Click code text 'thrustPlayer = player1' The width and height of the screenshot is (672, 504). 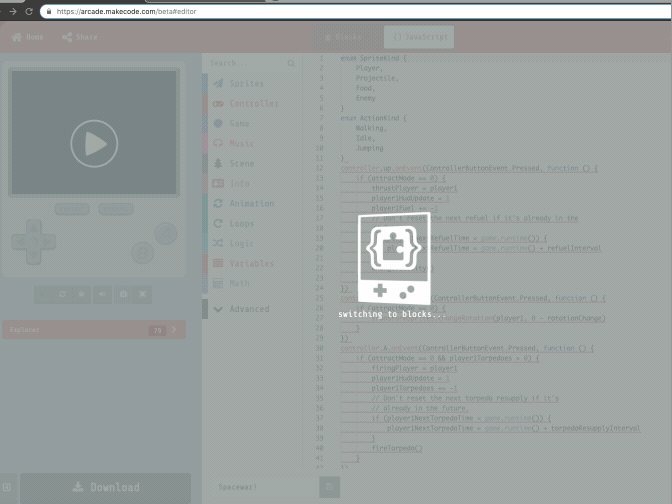[414, 188]
